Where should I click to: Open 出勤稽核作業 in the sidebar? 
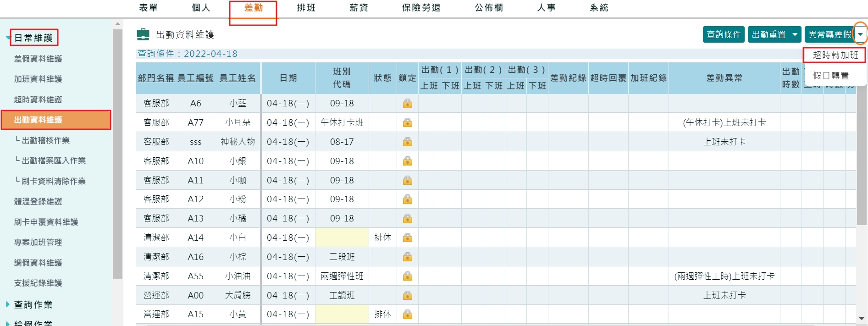pyautogui.click(x=45, y=140)
